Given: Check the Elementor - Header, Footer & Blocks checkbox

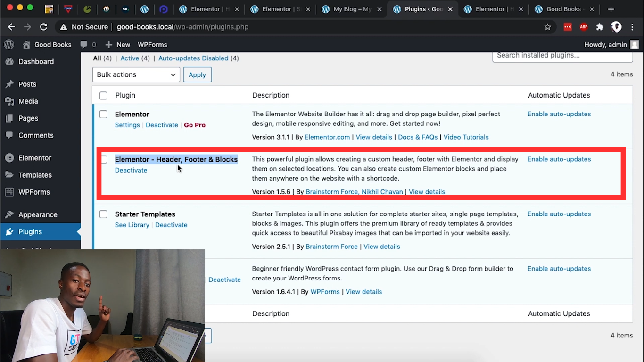Looking at the screenshot, I should coord(104,159).
